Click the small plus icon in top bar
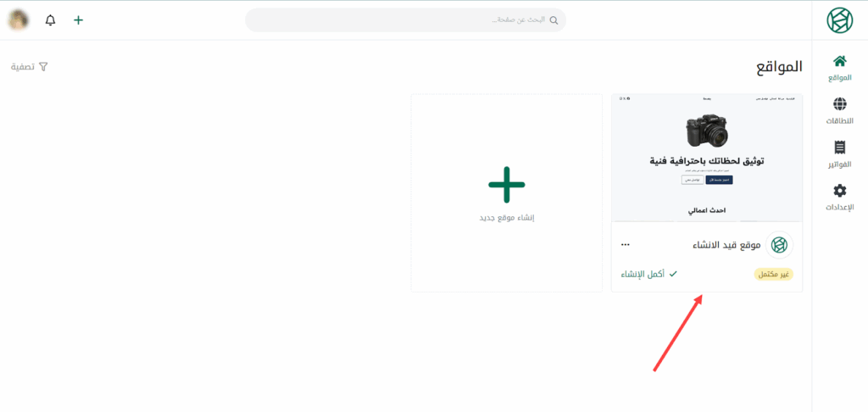 [79, 19]
